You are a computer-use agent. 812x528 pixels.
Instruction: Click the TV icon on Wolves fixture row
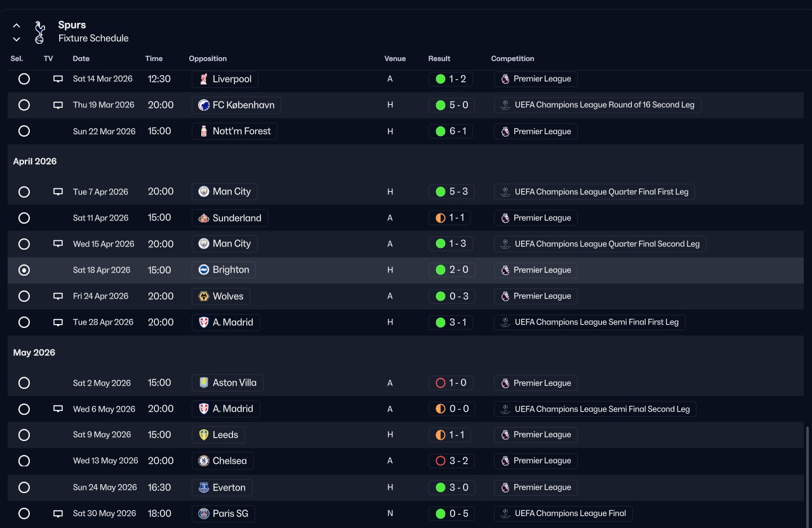coord(58,296)
